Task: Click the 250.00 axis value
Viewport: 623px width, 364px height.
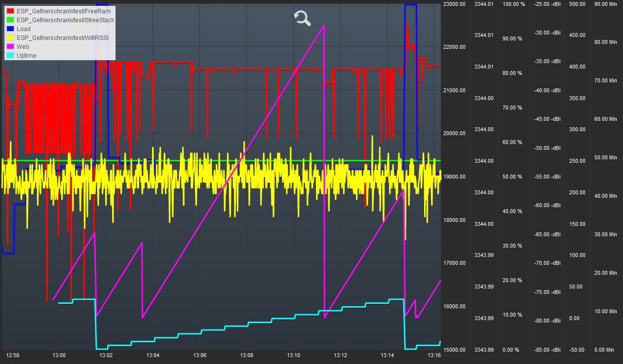Action: [x=577, y=161]
